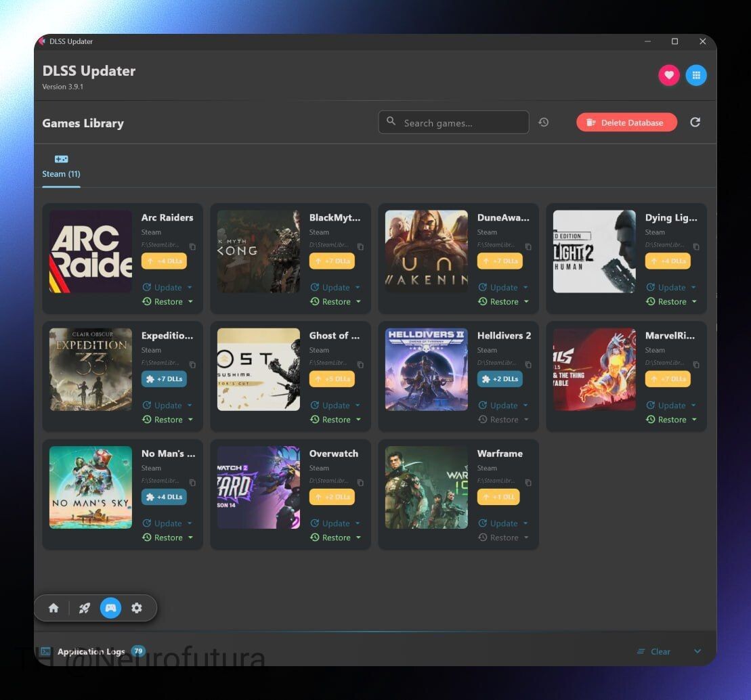Click the No Man's Sky cover thumbnail
Screen dimensions: 751x700
coord(91,487)
